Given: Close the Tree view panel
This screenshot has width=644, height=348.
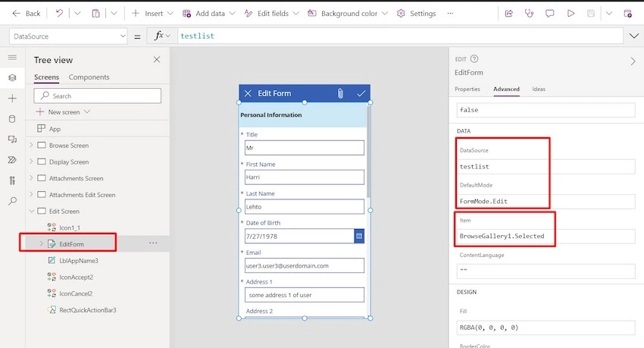Looking at the screenshot, I should click(157, 60).
